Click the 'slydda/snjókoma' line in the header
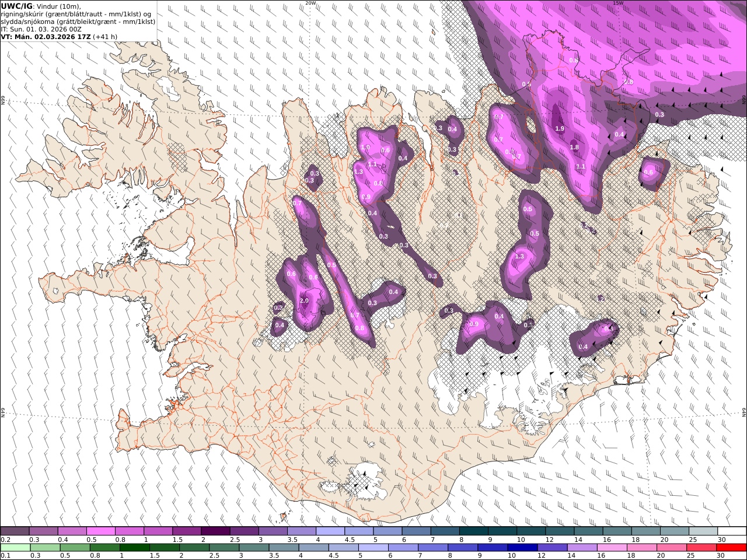The image size is (747, 560). point(78,22)
